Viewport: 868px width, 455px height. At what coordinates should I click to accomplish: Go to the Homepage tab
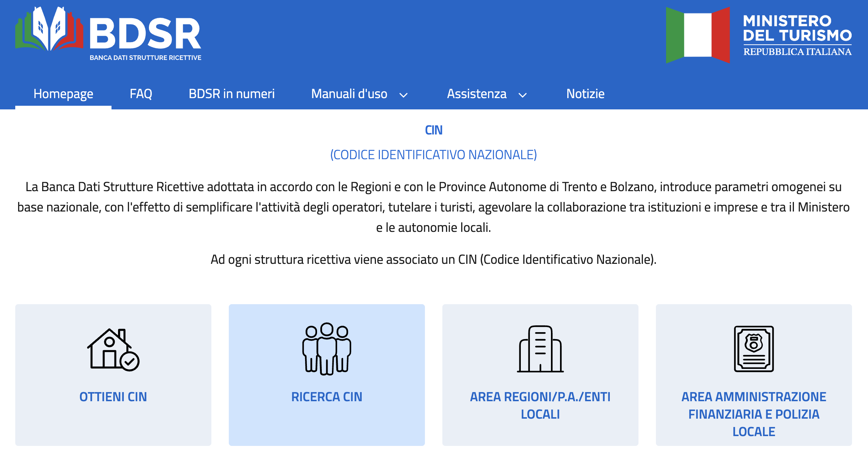[x=63, y=94]
